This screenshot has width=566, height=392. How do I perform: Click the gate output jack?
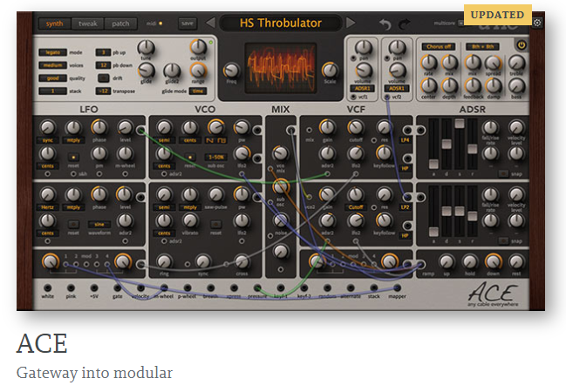(118, 287)
